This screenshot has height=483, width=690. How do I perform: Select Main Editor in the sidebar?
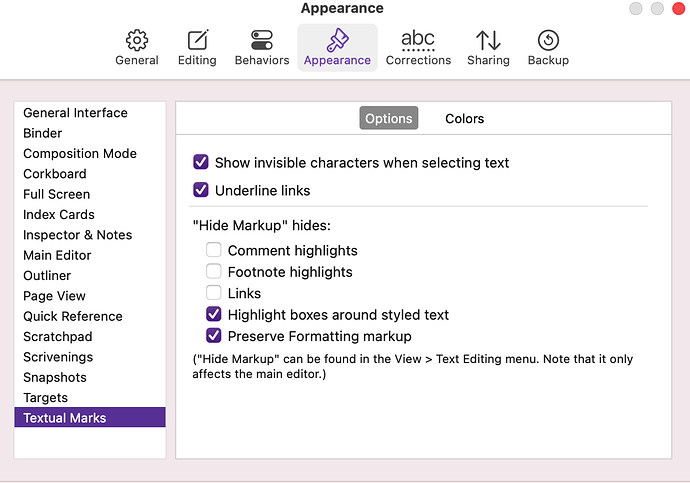(59, 255)
